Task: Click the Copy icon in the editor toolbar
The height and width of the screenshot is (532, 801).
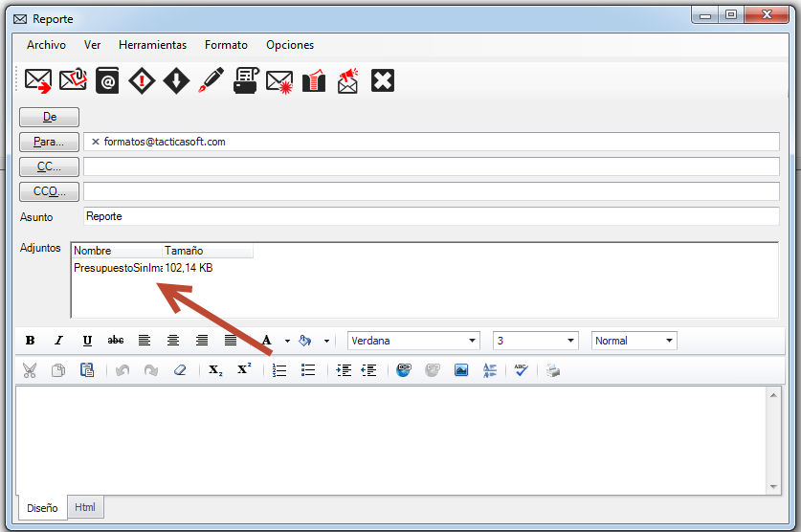Action: click(x=58, y=370)
